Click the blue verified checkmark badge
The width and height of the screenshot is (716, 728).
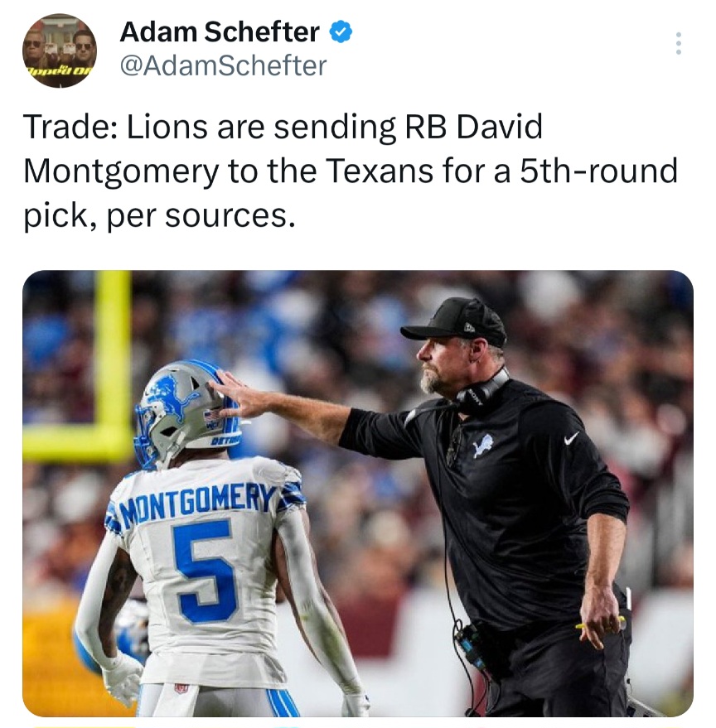[x=341, y=32]
